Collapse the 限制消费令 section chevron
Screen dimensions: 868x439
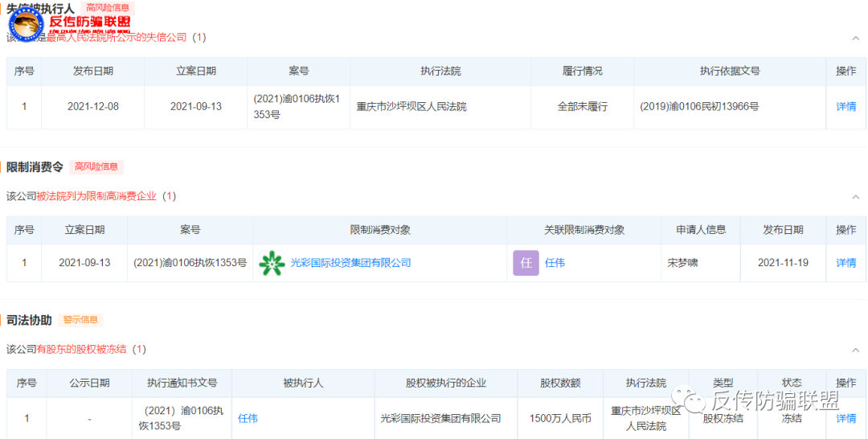[x=856, y=197]
